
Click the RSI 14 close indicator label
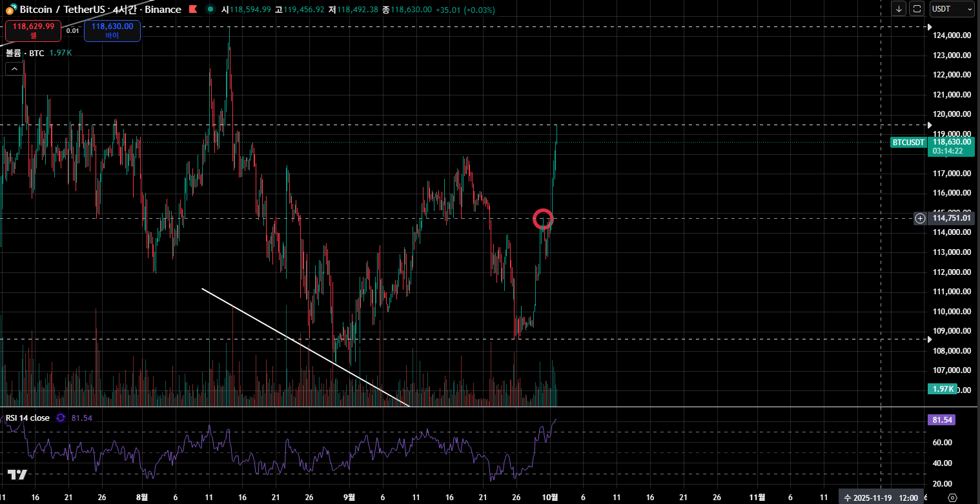(28, 418)
